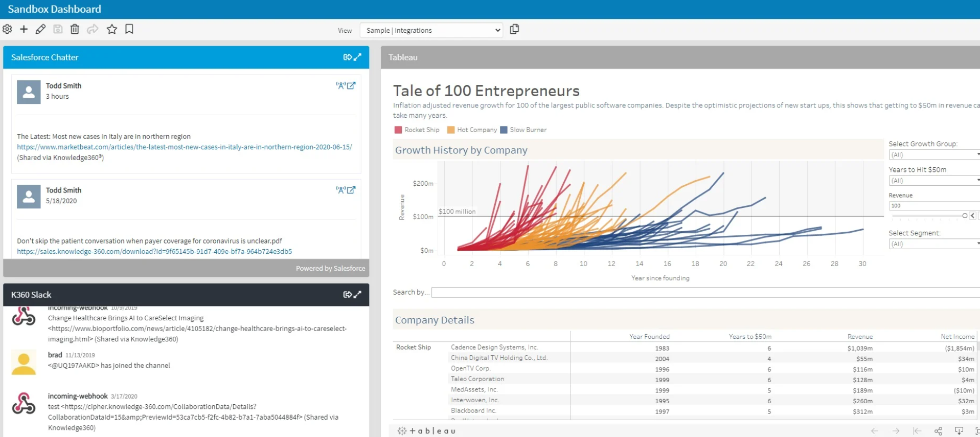
Task: Click the bookmark icon in toolbar
Action: click(x=129, y=29)
